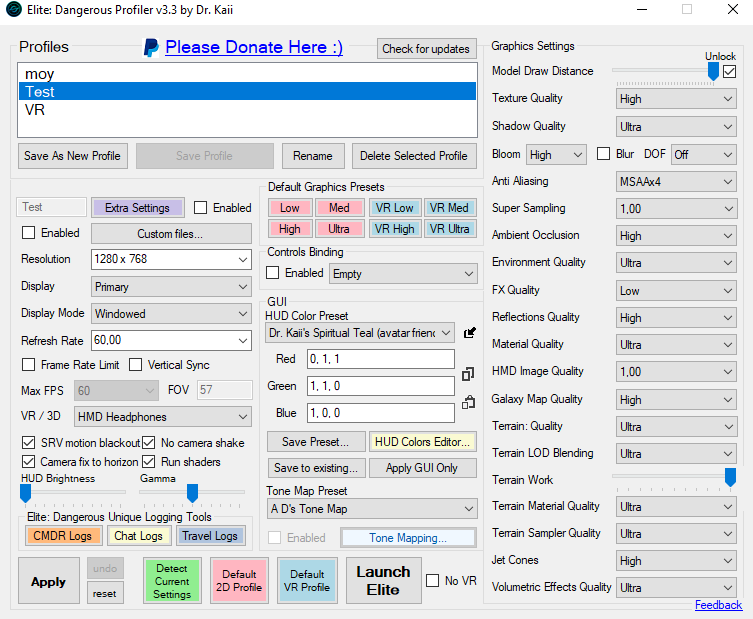Tick Enabled next to Extra Settings

(x=200, y=207)
